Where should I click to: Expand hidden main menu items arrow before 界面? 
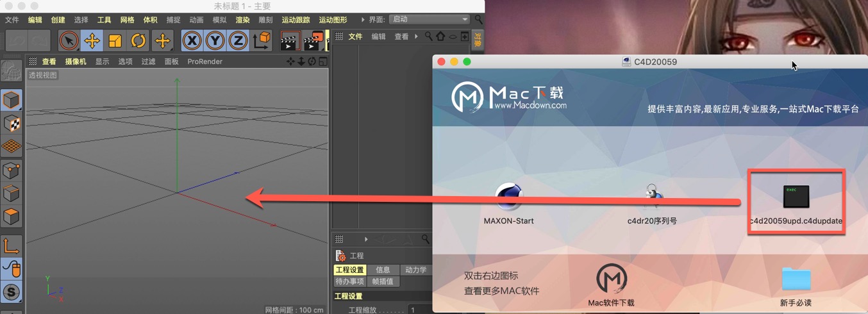[363, 20]
